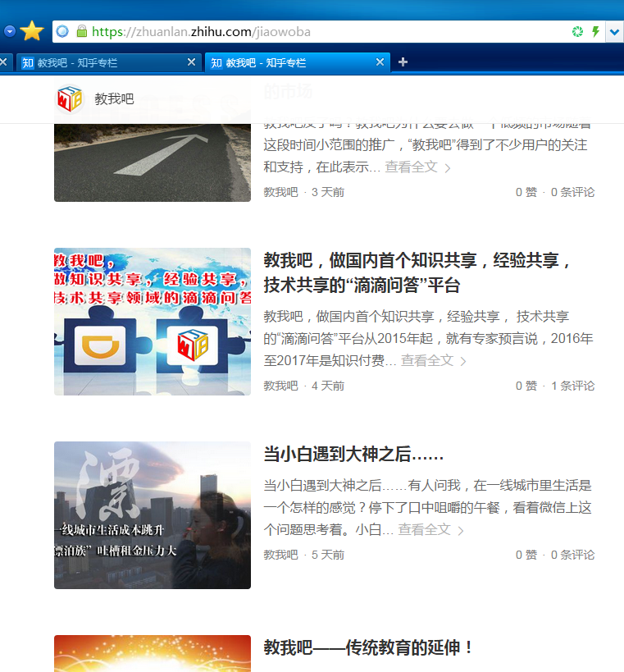Screen dimensions: 624x672
Task: Open the road arrow article thumbnail
Action: 153,162
